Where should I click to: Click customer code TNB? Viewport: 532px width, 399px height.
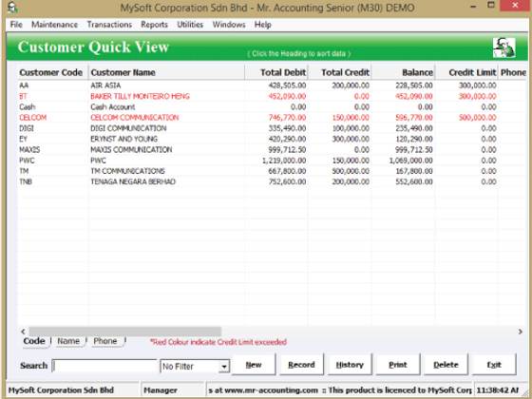tap(26, 181)
